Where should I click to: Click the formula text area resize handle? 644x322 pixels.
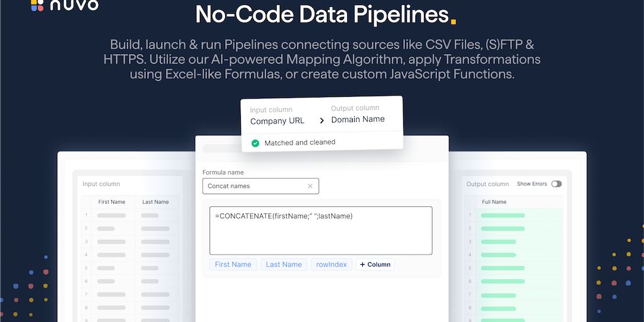(x=430, y=252)
